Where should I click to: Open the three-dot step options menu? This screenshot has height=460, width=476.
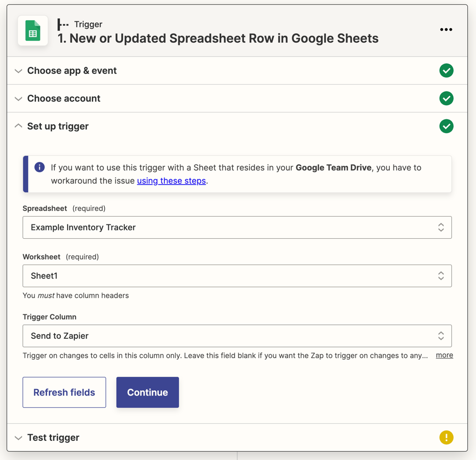tap(446, 29)
